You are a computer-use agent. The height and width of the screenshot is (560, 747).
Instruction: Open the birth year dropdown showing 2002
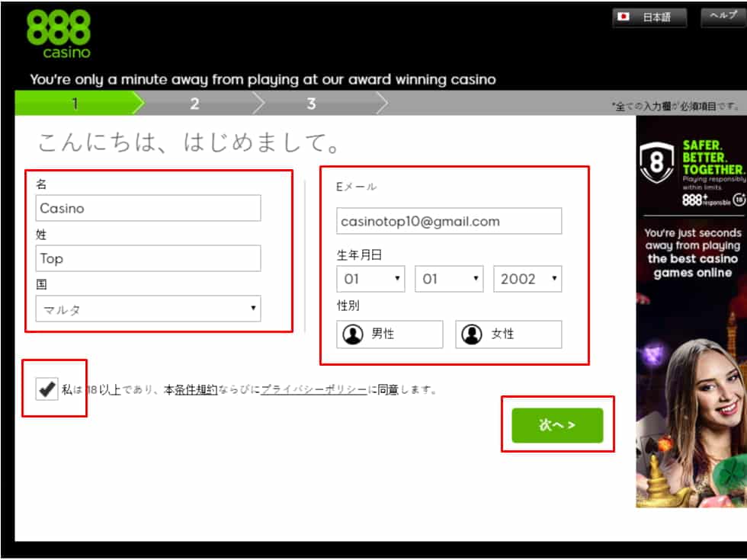527,279
